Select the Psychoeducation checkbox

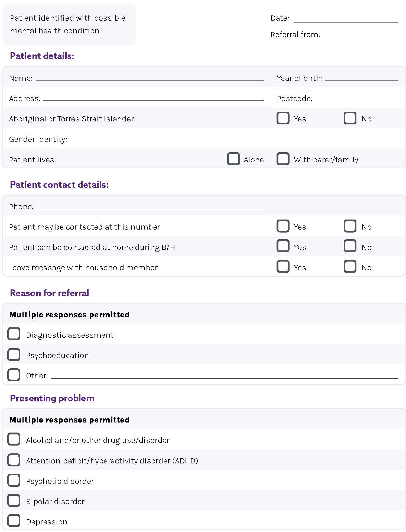tap(14, 355)
